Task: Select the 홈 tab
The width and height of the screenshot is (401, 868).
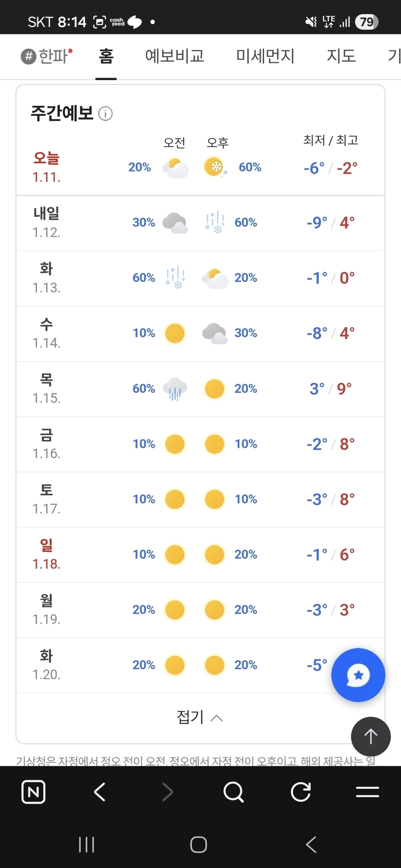Action: pos(106,56)
